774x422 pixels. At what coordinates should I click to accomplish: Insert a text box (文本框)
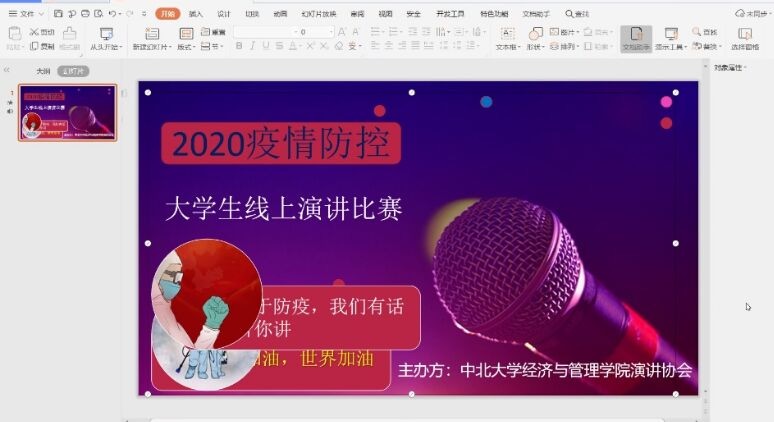point(507,34)
